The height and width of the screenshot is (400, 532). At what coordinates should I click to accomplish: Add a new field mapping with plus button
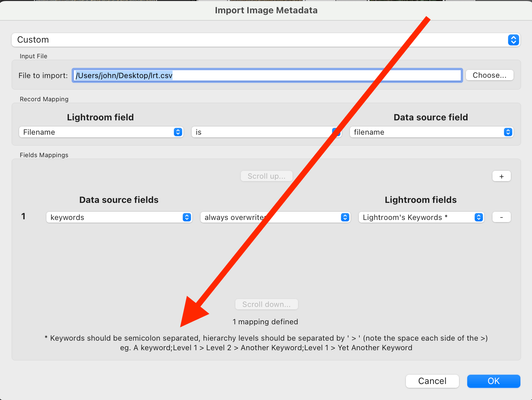[501, 176]
